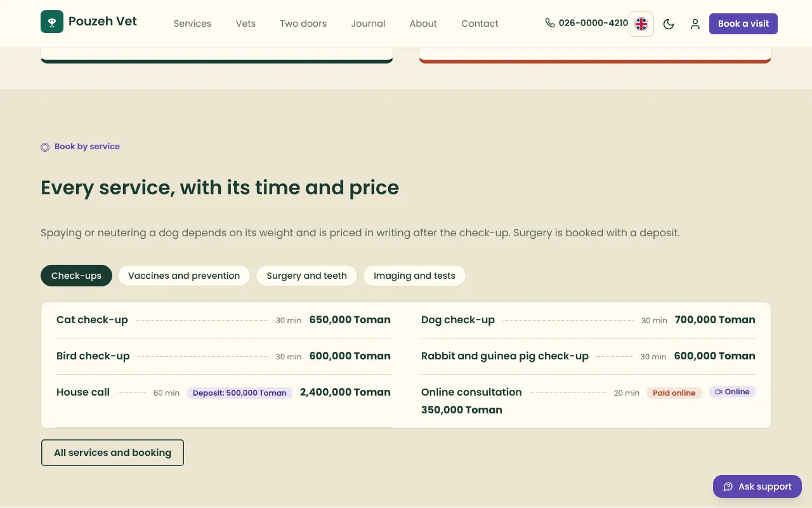Click the Book a visit button
The image size is (812, 508).
(x=743, y=23)
